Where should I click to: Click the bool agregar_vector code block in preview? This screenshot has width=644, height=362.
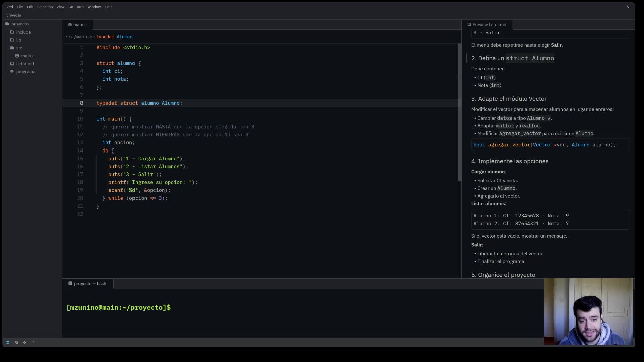[550, 145]
